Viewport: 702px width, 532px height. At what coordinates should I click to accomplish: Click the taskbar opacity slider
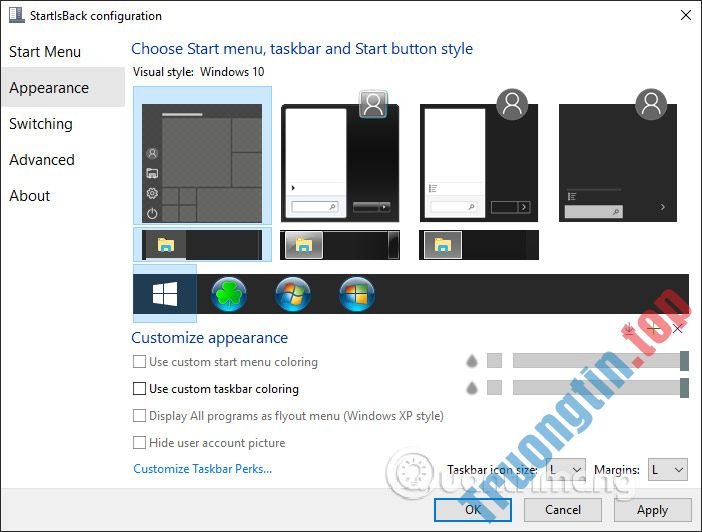600,388
